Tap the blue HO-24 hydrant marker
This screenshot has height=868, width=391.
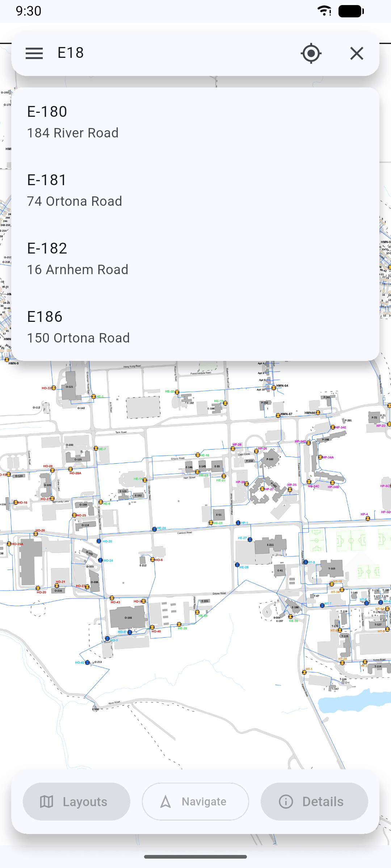click(100, 560)
